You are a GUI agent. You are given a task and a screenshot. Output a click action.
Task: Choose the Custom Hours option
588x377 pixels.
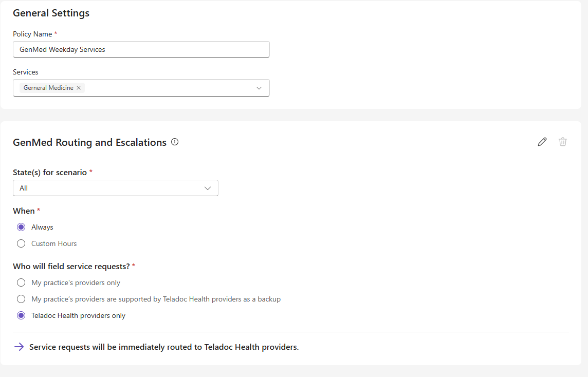tap(21, 243)
